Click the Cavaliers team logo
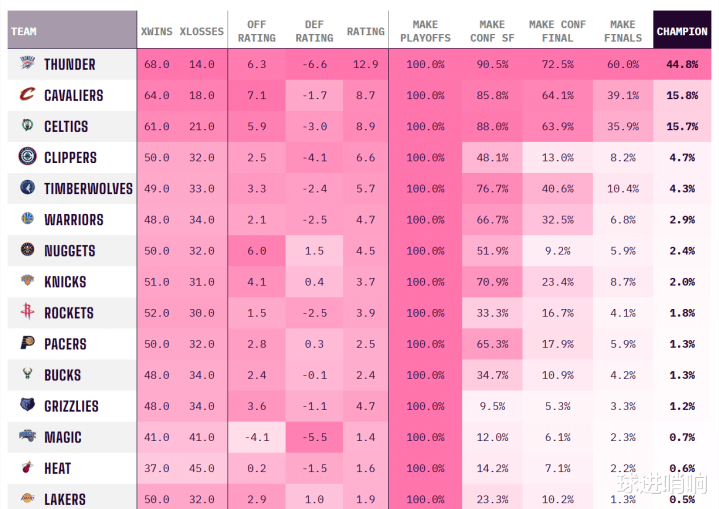This screenshot has height=509, width=719. (x=28, y=94)
